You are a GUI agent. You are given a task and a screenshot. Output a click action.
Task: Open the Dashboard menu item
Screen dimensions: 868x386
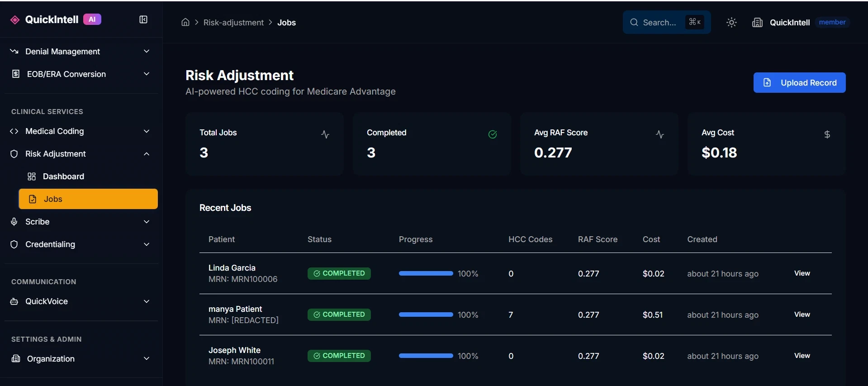pos(88,176)
